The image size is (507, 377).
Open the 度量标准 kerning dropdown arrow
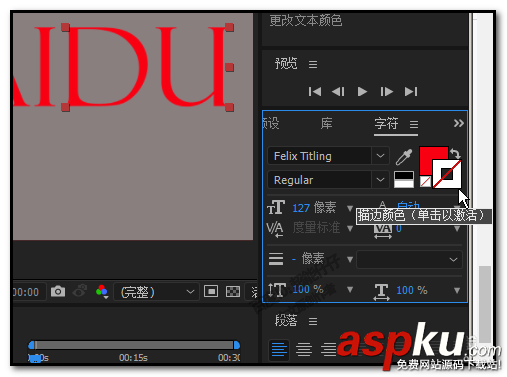click(350, 229)
